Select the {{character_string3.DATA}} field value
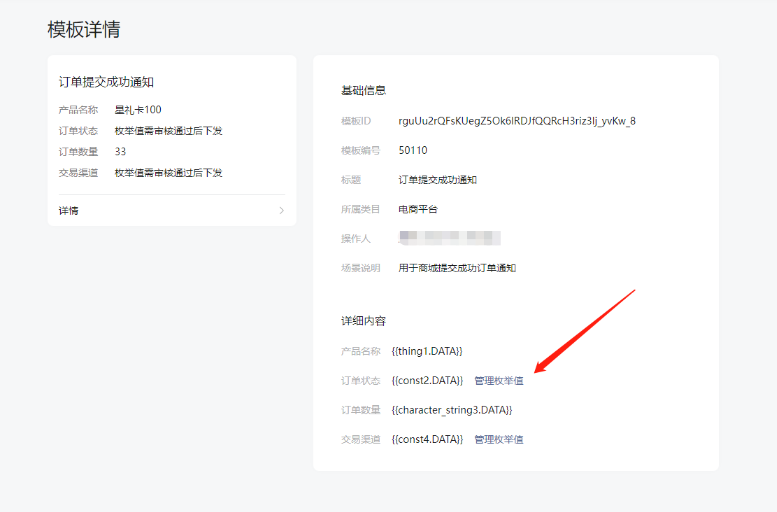Screen dimensions: 777x512 (x=451, y=410)
